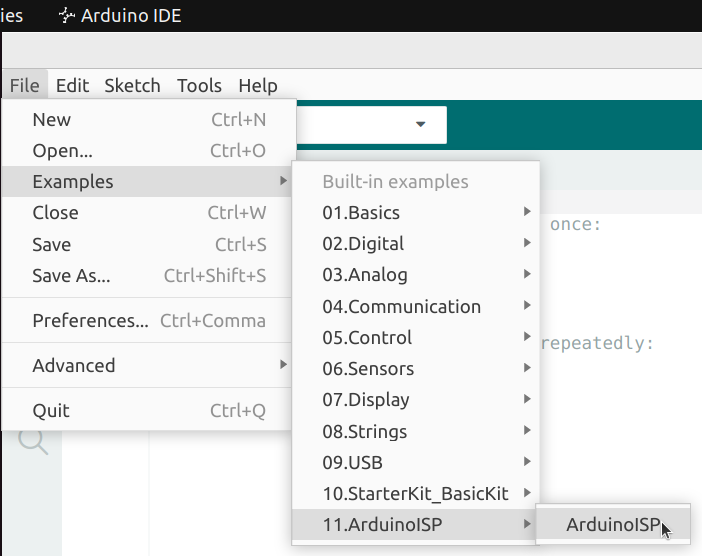
Task: Click the Arduino IDE icon in top bar
Action: [x=67, y=16]
